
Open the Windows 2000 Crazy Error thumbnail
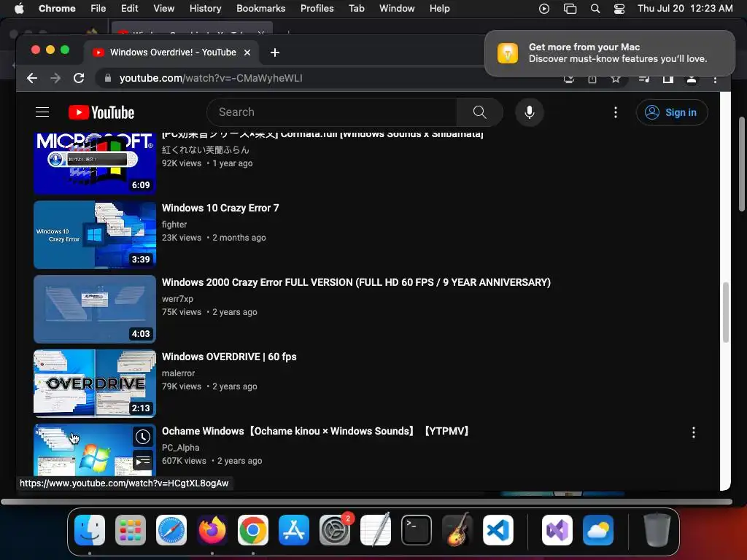click(95, 309)
